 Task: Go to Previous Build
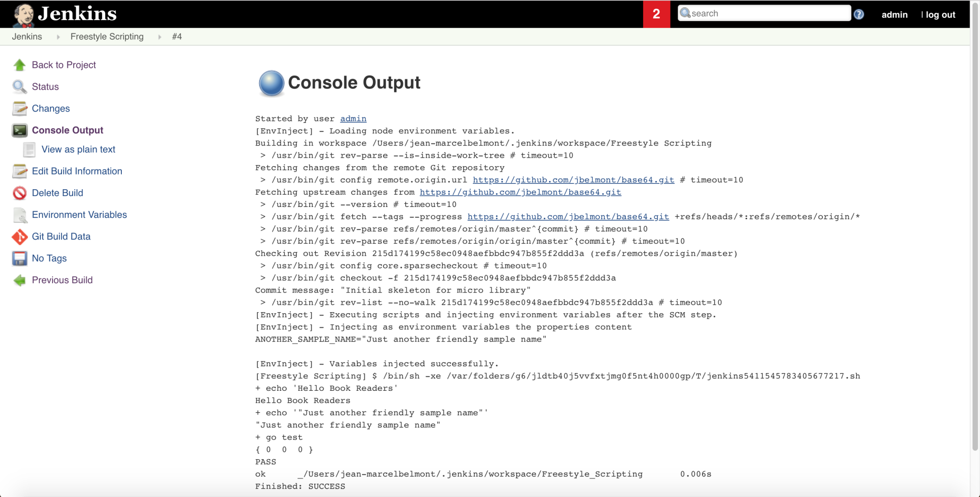coord(62,280)
